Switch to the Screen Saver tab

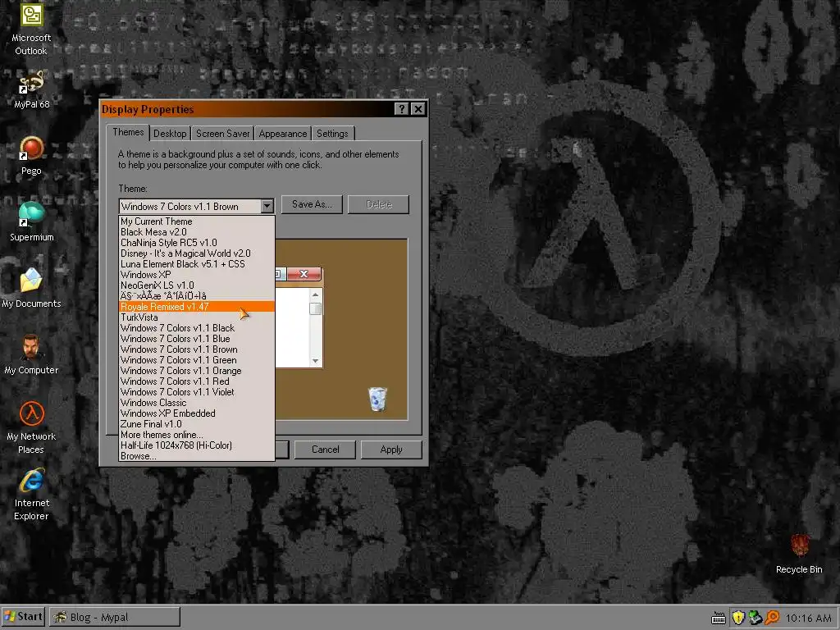click(223, 134)
